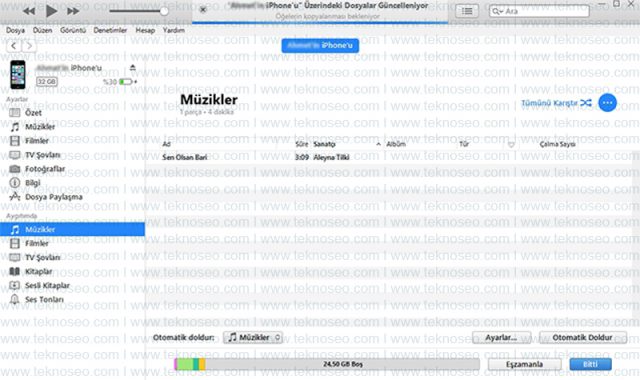This screenshot has width=640, height=380.
Task: Open Özet in the settings sidebar
Action: [33, 113]
